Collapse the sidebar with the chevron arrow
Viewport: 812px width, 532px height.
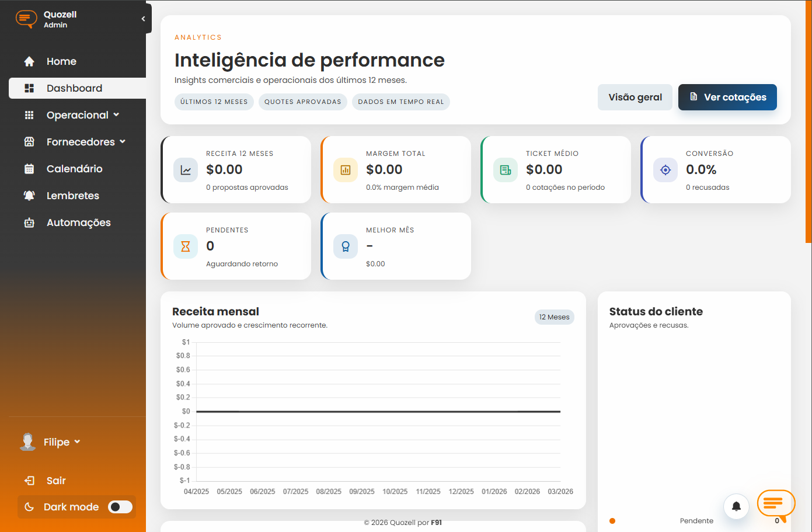point(142,18)
